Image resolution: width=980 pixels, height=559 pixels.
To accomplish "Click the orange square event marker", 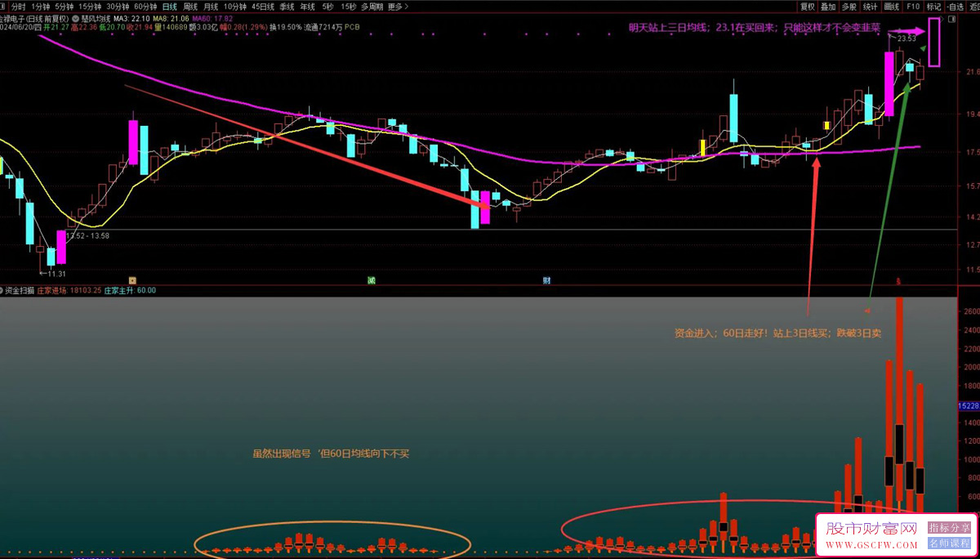I will pyautogui.click(x=132, y=280).
